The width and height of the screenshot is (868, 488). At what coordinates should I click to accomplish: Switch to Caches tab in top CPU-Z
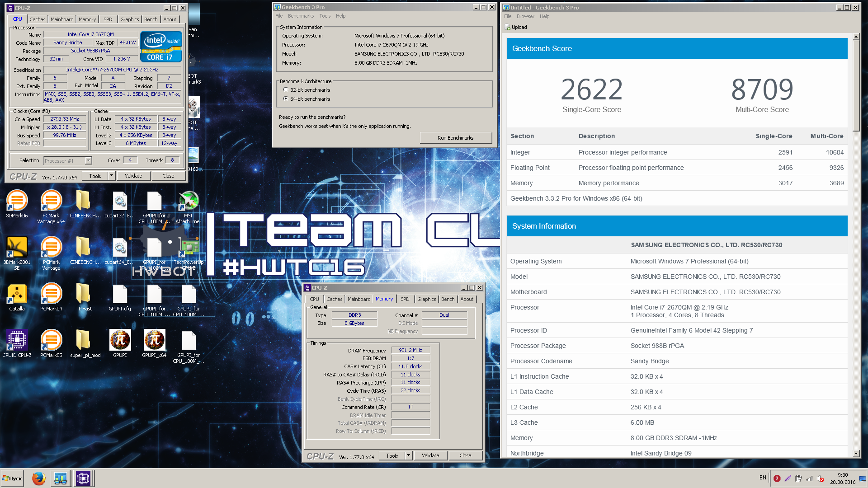click(38, 19)
